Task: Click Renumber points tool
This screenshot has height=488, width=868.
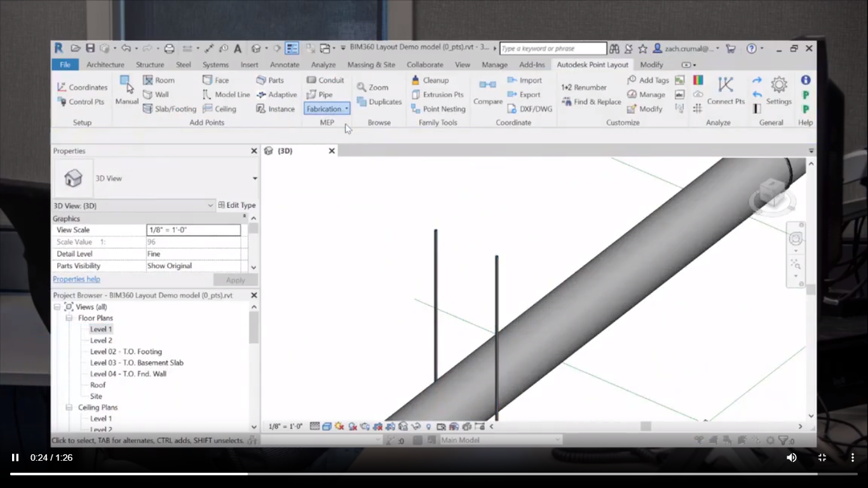Action: coord(584,87)
